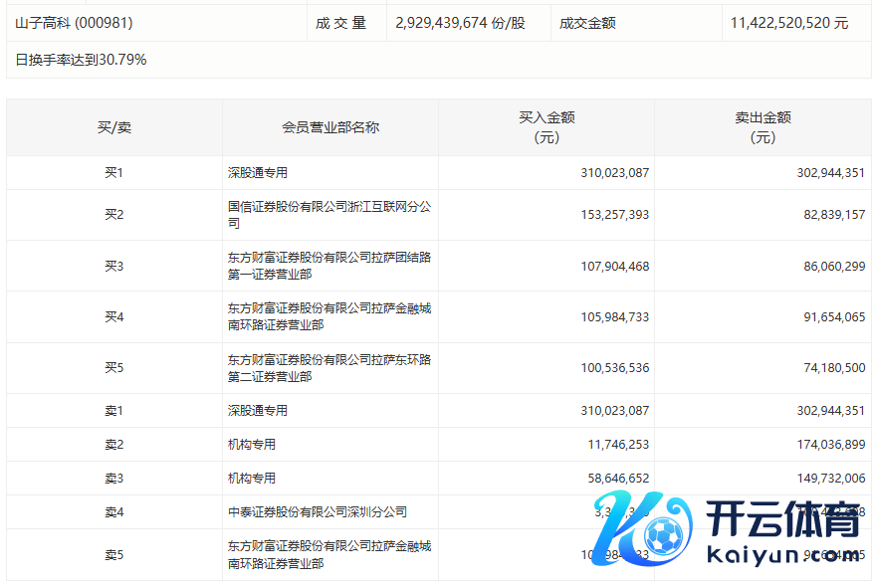Click the 买1 buy amount 310,023,087
This screenshot has height=588, width=875.
pyautogui.click(x=614, y=173)
